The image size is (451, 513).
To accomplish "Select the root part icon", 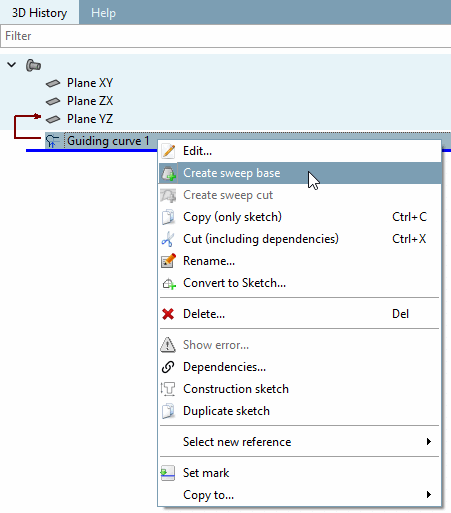I will pos(33,65).
